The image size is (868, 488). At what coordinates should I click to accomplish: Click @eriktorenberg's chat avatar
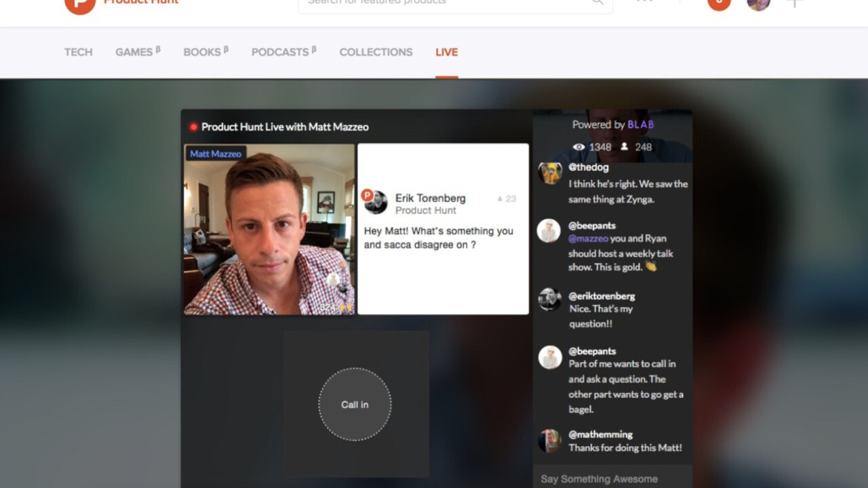(549, 299)
